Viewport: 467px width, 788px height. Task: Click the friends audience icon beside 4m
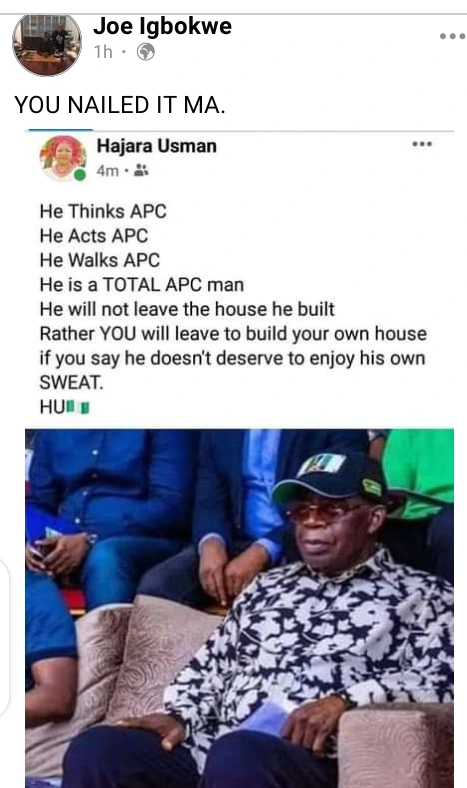141,170
